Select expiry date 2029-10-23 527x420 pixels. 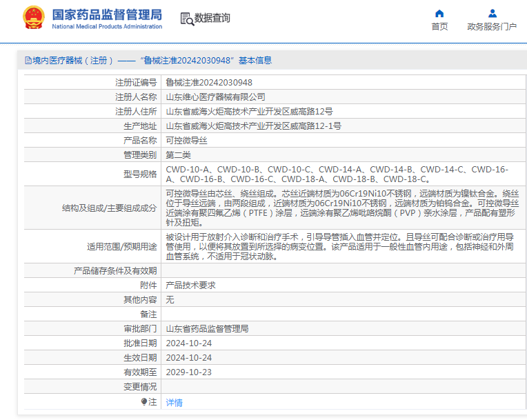point(188,372)
